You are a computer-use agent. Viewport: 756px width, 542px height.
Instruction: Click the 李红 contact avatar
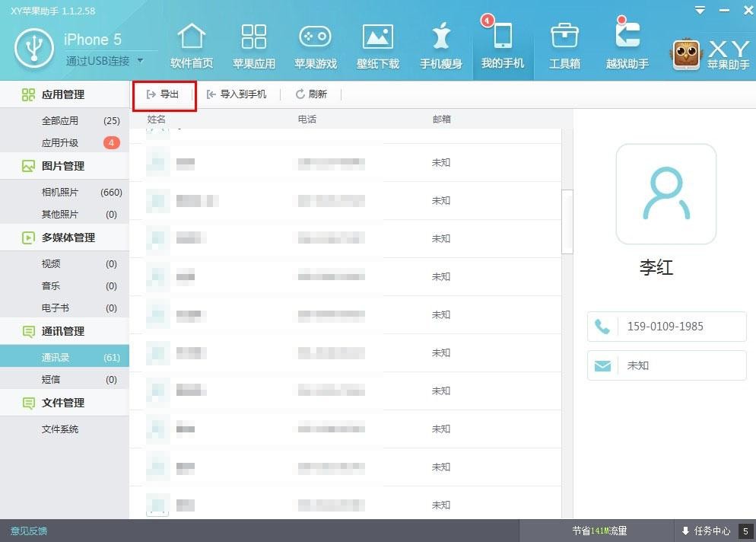pyautogui.click(x=665, y=194)
